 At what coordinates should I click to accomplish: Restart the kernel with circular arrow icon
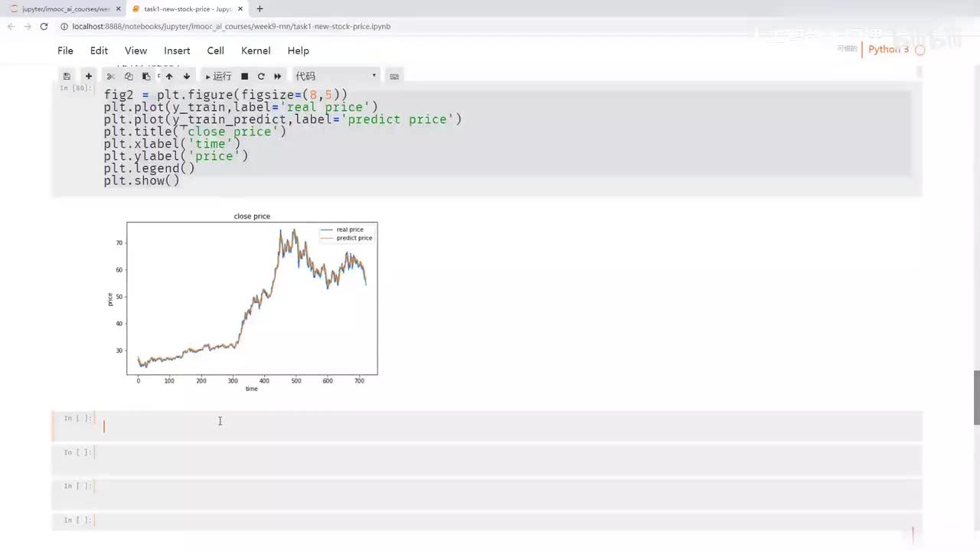(x=261, y=77)
